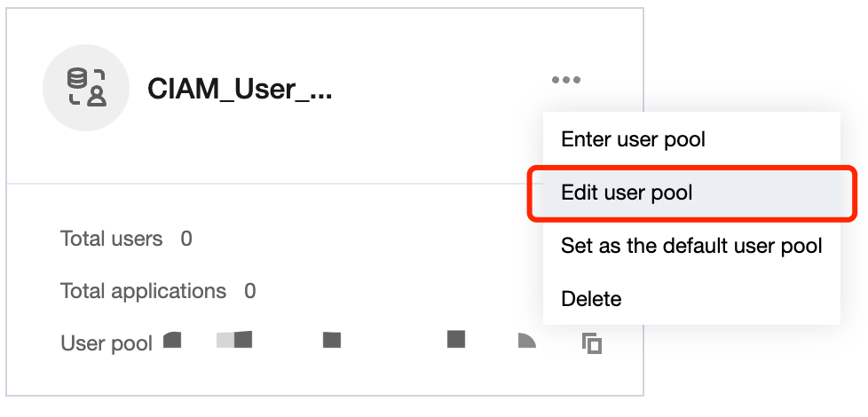The height and width of the screenshot is (417, 868).
Task: Copy the user pool ID
Action: pos(591,343)
